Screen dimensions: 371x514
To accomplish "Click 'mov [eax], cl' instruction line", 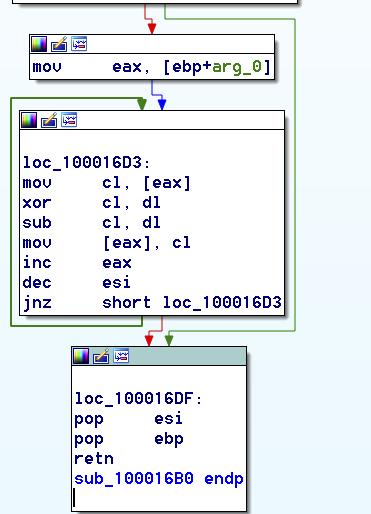I will (106, 243).
